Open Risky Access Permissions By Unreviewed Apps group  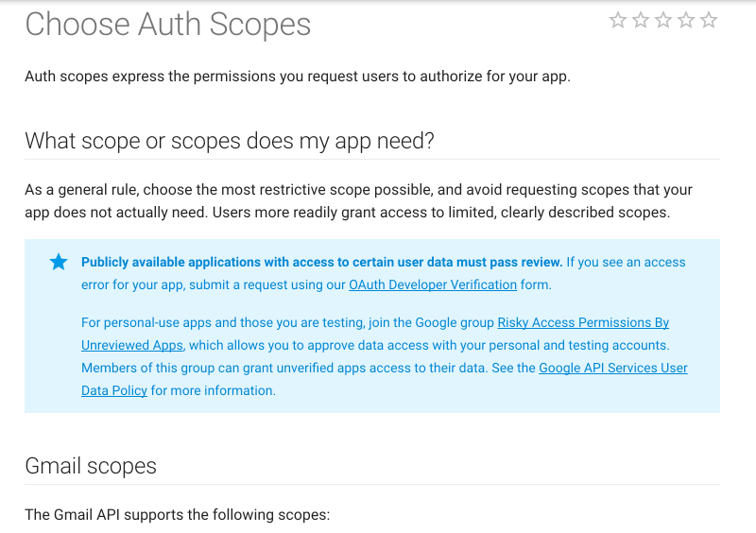[583, 322]
